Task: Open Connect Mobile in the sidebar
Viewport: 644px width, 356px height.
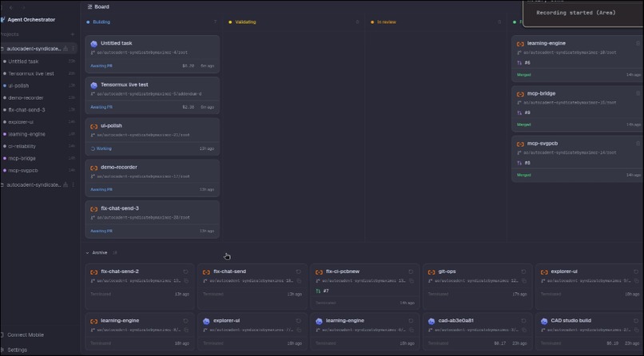Action: (x=26, y=335)
